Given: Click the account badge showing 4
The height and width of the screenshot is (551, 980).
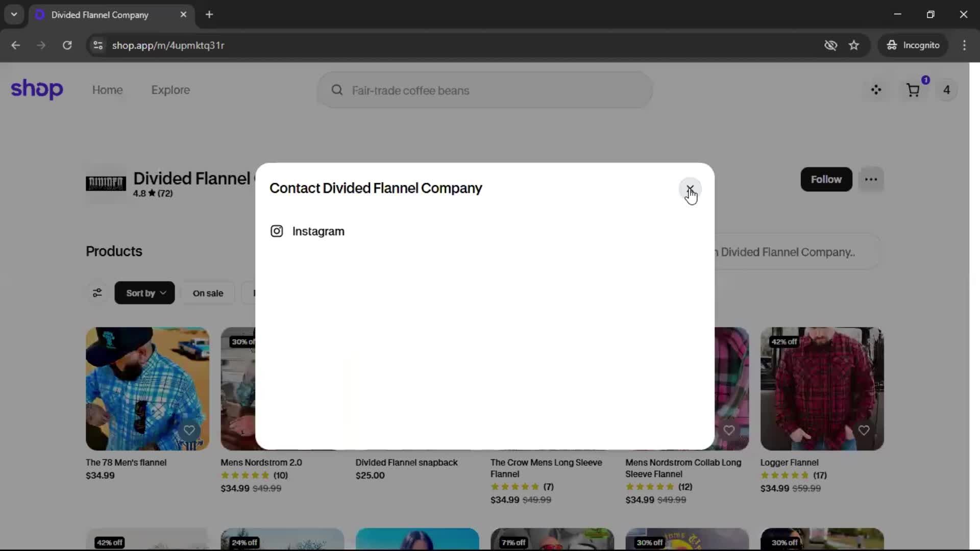Looking at the screenshot, I should pos(946,90).
